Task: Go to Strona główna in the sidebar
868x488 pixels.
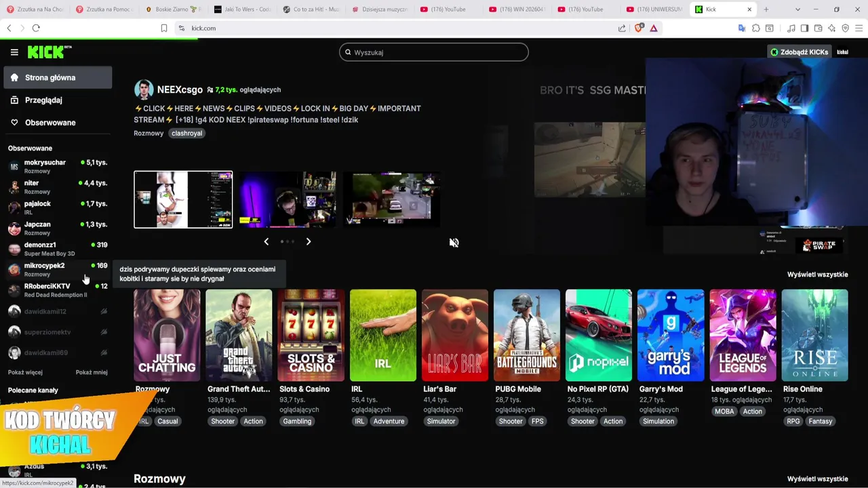Action: 58,77
